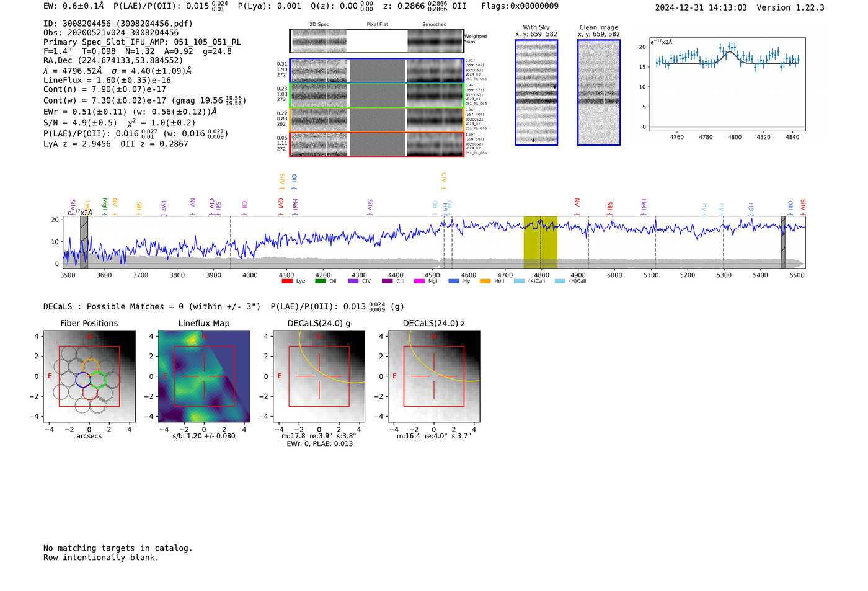Select the 'Version 1.22.3' label
Viewport: 868px width, 591px height.
790,8
